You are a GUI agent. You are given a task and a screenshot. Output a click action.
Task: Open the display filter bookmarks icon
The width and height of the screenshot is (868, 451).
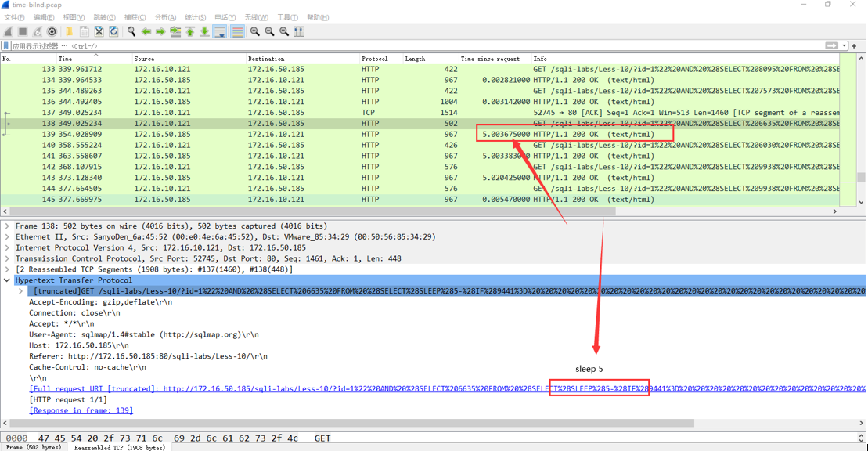click(6, 46)
